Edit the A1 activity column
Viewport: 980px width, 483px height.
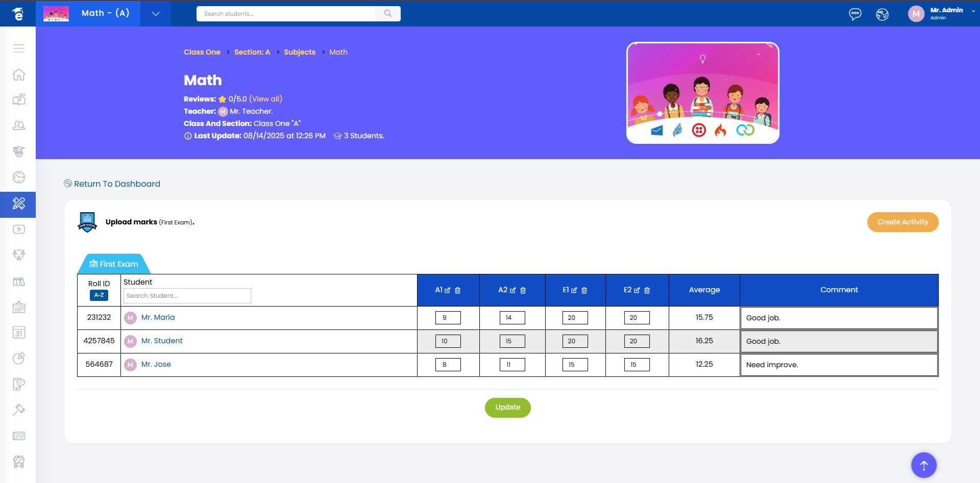448,290
